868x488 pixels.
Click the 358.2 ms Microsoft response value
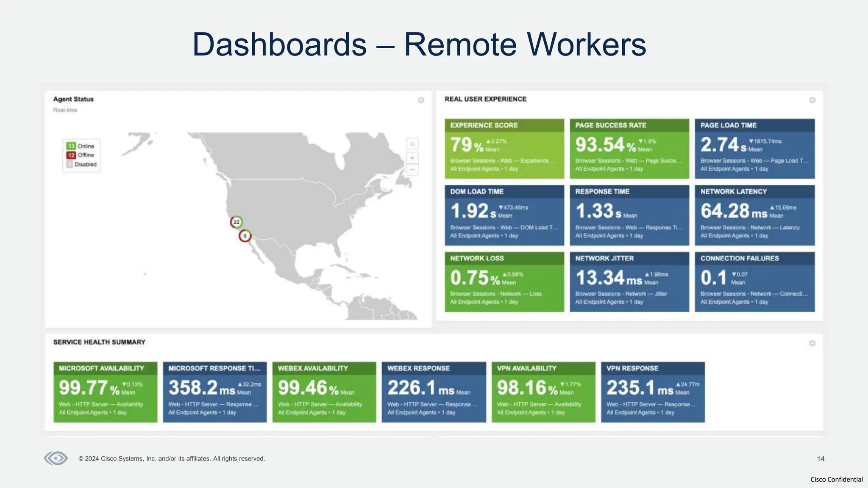point(202,388)
